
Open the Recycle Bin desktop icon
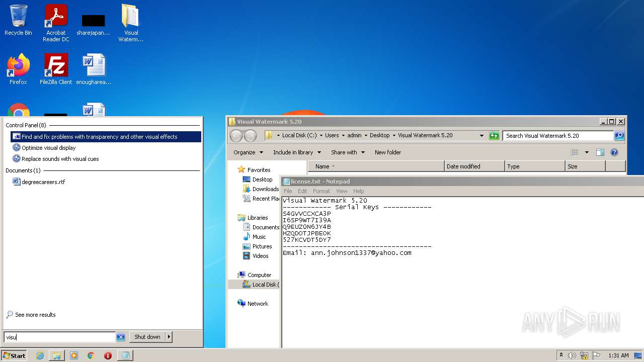(x=18, y=20)
